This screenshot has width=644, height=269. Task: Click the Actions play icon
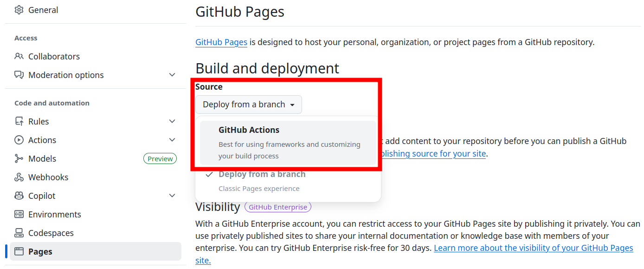tap(19, 140)
